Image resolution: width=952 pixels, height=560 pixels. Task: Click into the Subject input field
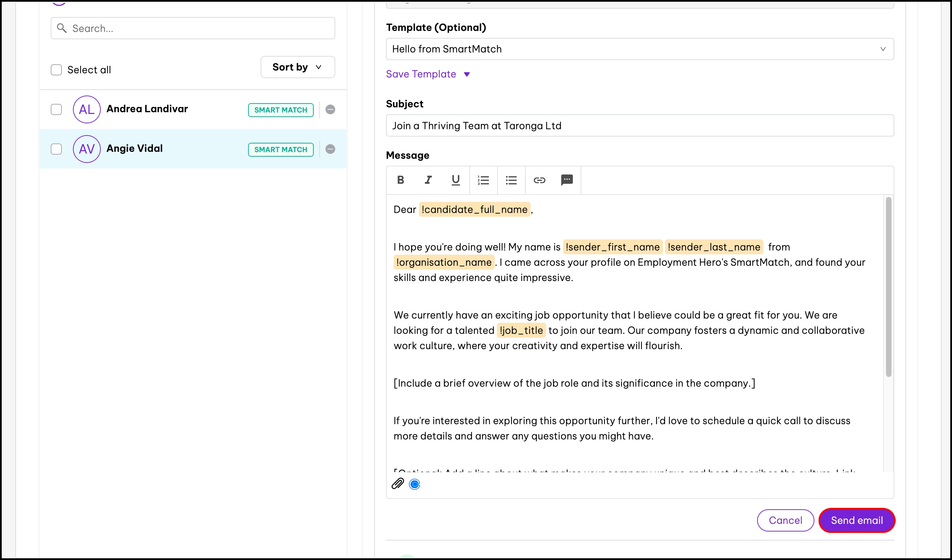(640, 126)
